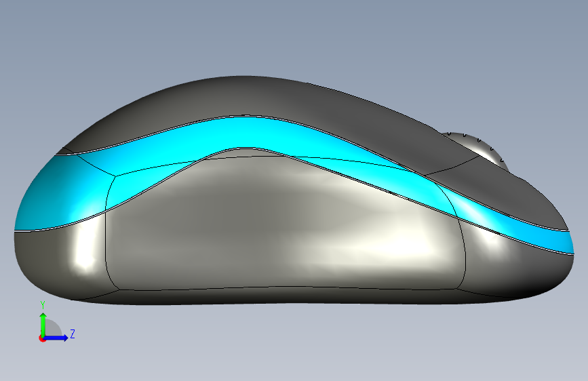
Task: Click the Z axis label
Action: pyautogui.click(x=73, y=334)
